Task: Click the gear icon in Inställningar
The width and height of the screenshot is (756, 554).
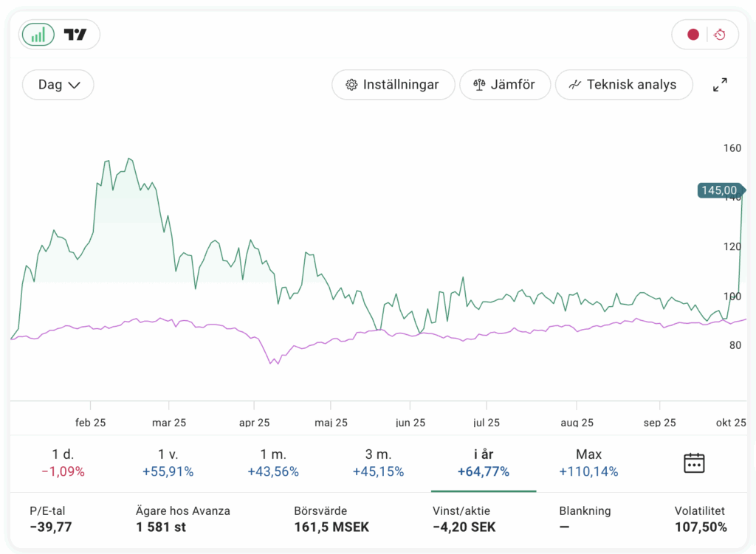Action: coord(351,85)
